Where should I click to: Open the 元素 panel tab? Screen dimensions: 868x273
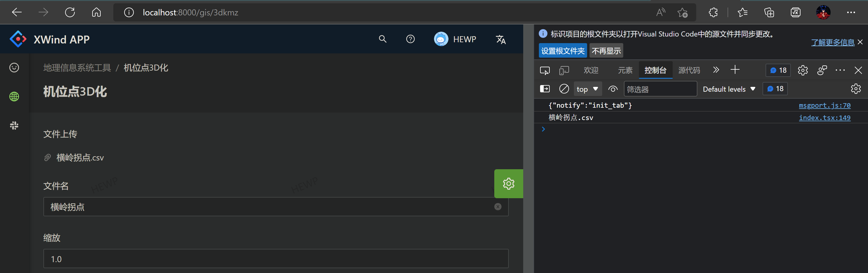pyautogui.click(x=625, y=70)
